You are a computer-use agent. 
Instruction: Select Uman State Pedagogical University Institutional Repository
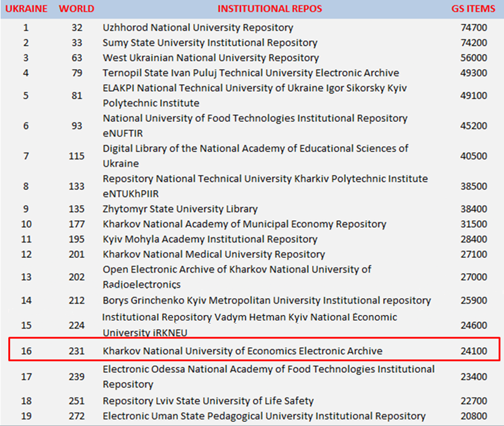coord(264,416)
